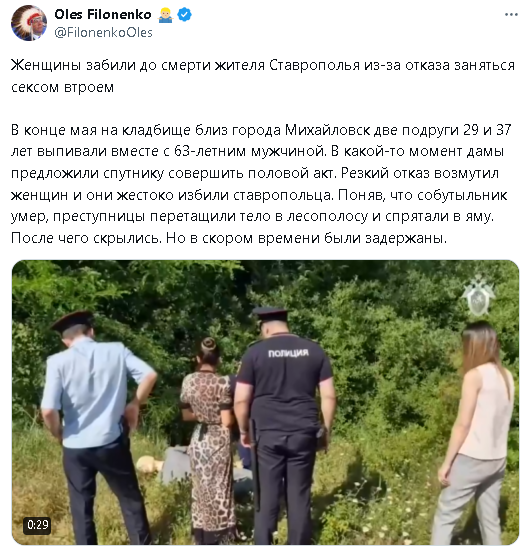Click the 0:29 video duration badge
Viewport: 526px width, 550px height.
pos(38,525)
